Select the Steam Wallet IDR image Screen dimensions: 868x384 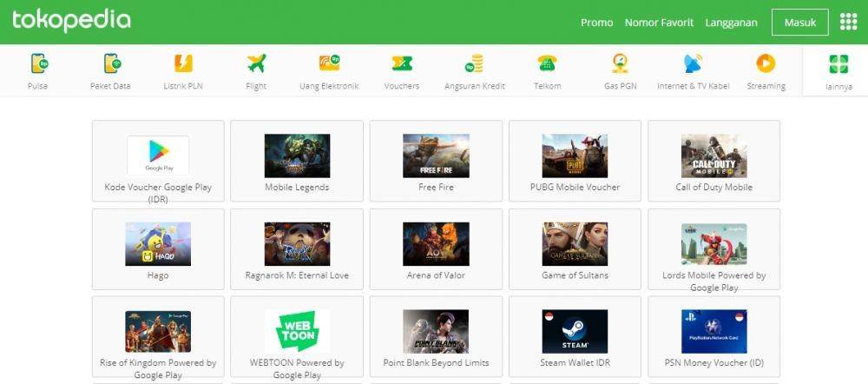tap(575, 331)
